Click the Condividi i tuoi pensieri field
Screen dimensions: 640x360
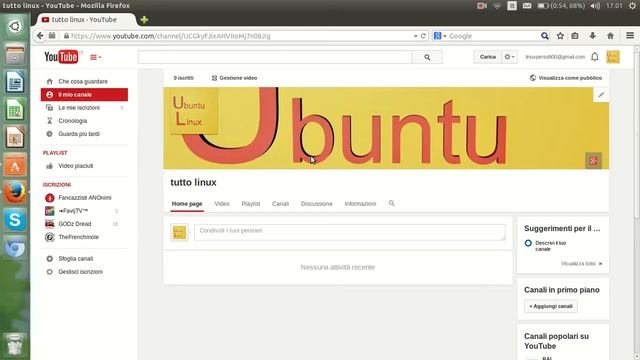point(350,232)
